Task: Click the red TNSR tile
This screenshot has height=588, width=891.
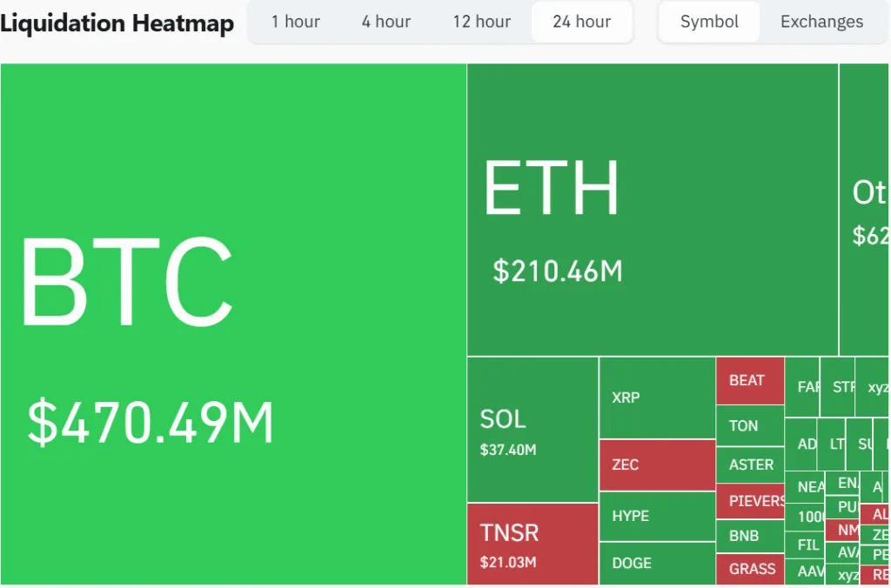Action: (531, 539)
